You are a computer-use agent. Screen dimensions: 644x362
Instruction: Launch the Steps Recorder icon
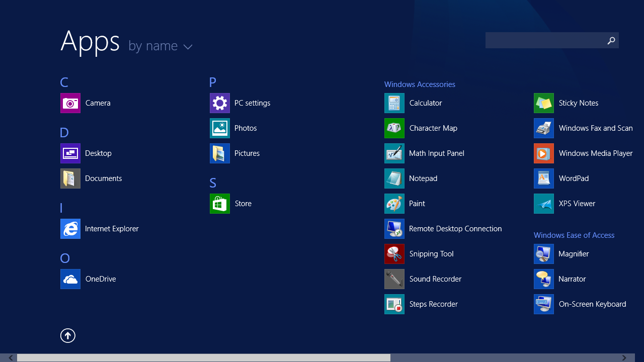pos(394,304)
